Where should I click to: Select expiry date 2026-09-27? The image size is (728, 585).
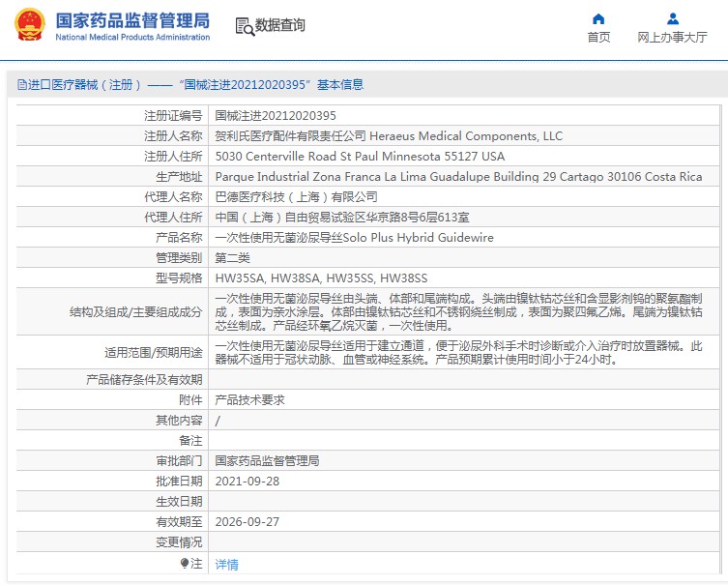tap(247, 522)
